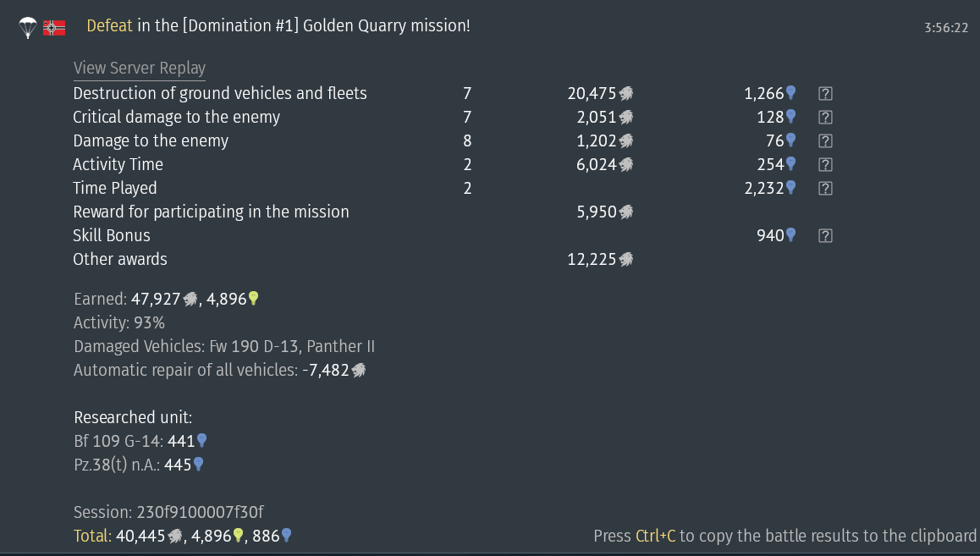Select the Pz.38(t) n.A. researched unit line
Image resolution: width=980 pixels, height=556 pixels.
click(x=139, y=465)
